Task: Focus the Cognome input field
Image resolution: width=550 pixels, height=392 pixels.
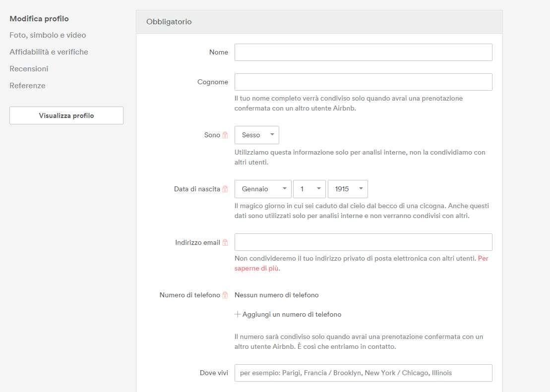Action: (363, 82)
